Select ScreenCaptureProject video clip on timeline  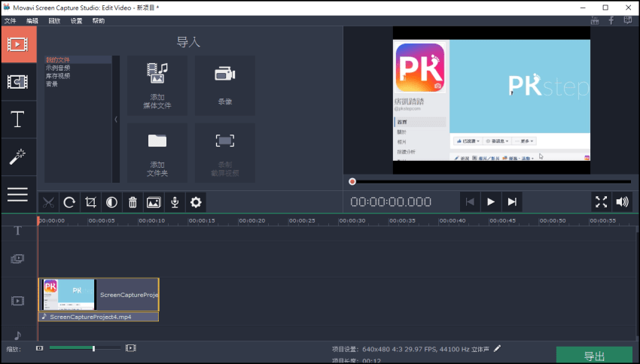point(99,295)
